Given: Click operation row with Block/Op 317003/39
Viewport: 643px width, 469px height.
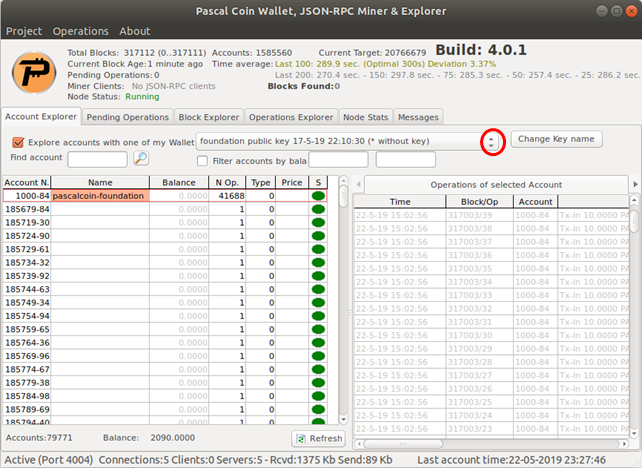Looking at the screenshot, I should coord(491,215).
